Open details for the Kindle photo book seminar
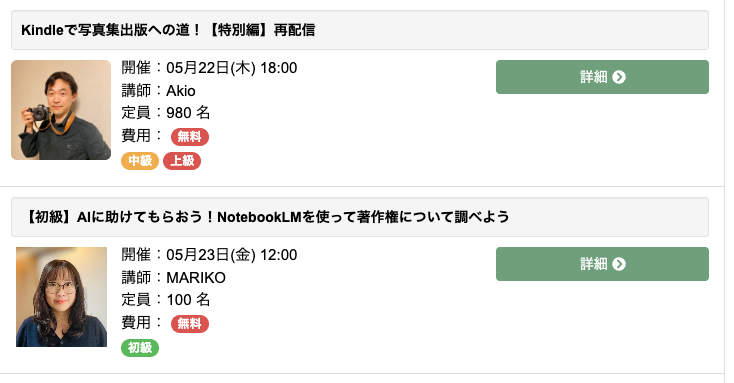Viewport: 734px width, 383px height. (x=602, y=77)
